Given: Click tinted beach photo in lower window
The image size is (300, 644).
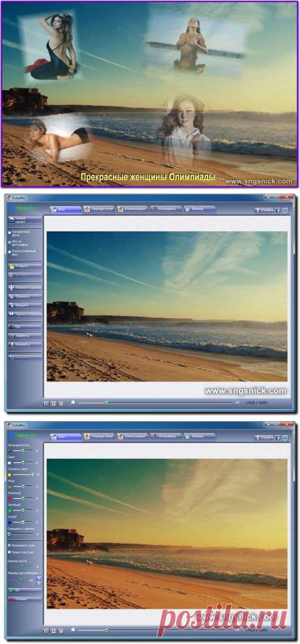Looking at the screenshot, I should (167, 534).
